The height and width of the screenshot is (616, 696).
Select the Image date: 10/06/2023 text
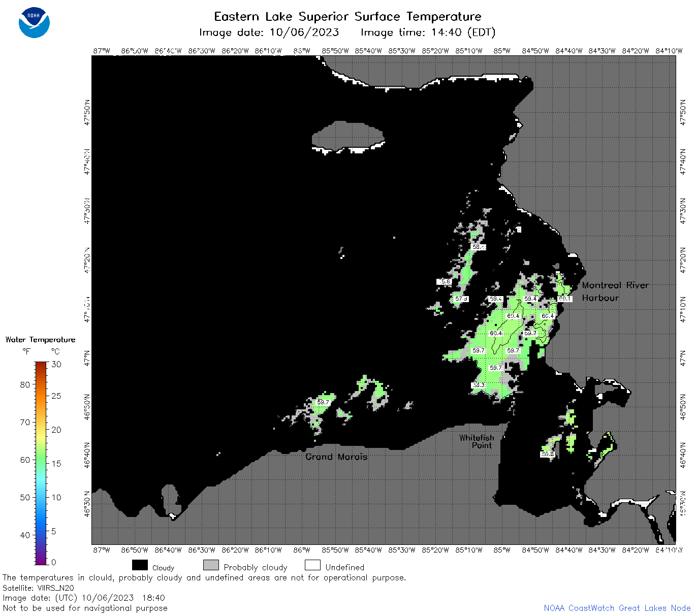[x=269, y=33]
